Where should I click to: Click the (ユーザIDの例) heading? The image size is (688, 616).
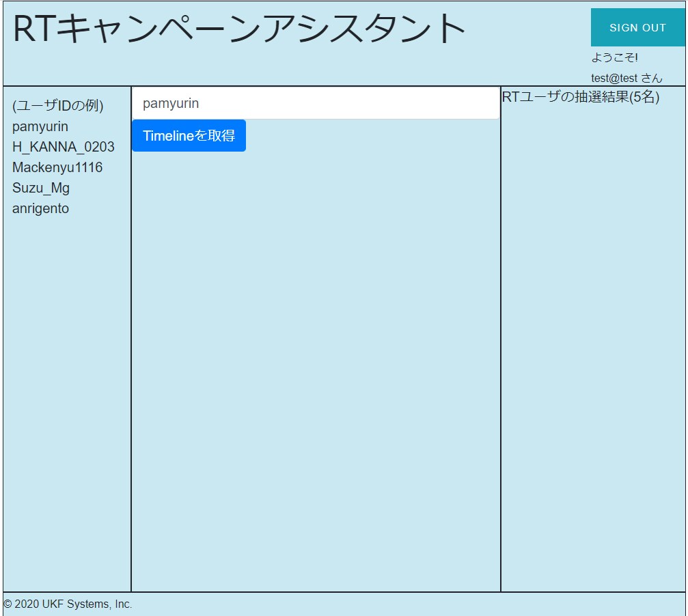point(58,106)
